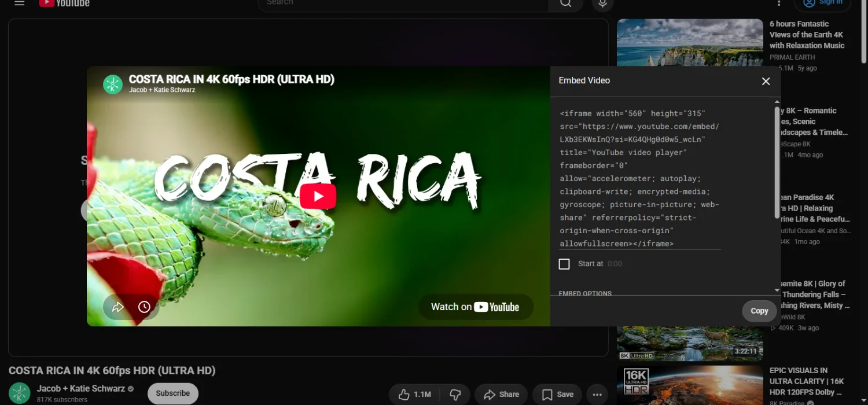Go to YouTube home logo
Image resolution: width=868 pixels, height=405 pixels.
[64, 3]
